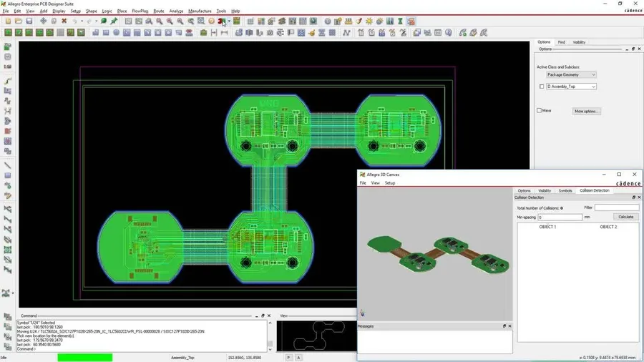Click the undo arrow icon in the top toolbar
Viewport: 644px width, 362px height.
pos(74,21)
